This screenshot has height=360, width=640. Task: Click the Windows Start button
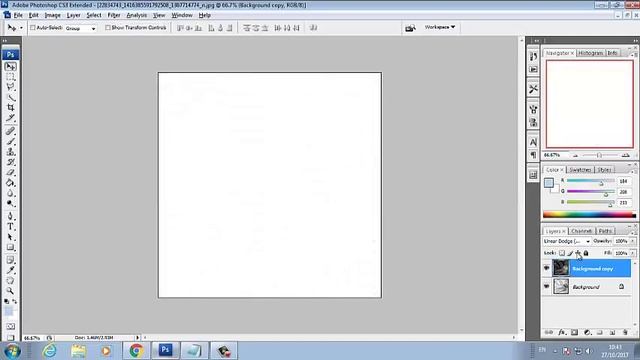click(x=11, y=351)
